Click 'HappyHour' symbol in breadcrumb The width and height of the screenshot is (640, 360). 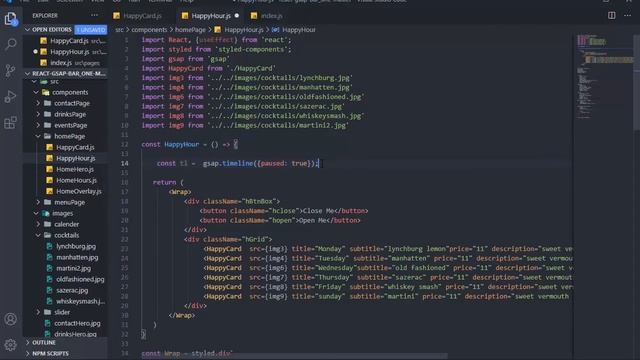[299, 30]
